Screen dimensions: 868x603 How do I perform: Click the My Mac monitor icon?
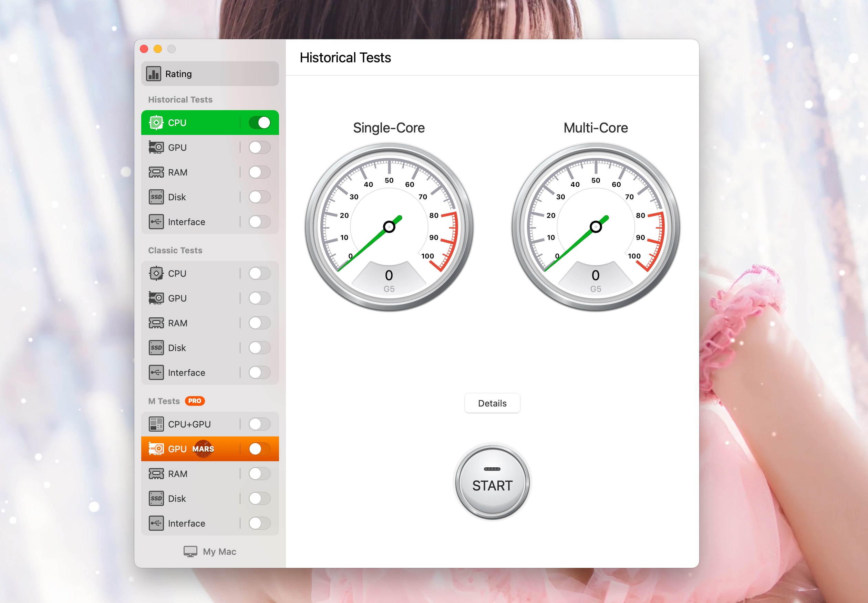[190, 552]
